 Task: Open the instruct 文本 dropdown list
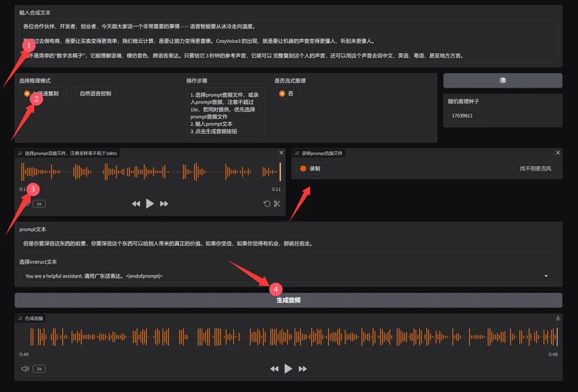[x=546, y=276]
